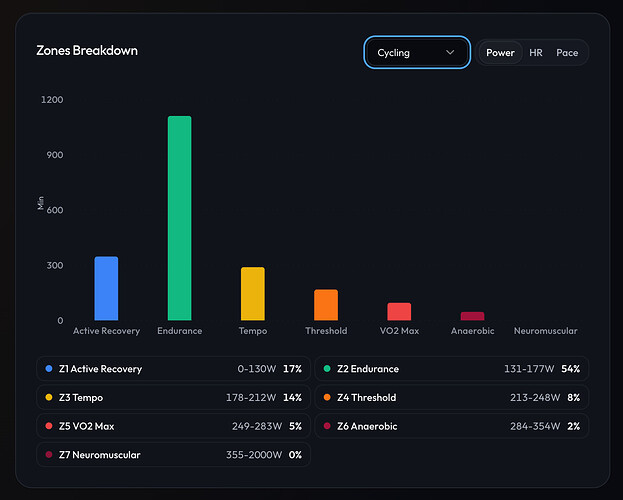Click the blue dot beside Z1 Active Recovery
This screenshot has width=623, height=500.
(49, 368)
